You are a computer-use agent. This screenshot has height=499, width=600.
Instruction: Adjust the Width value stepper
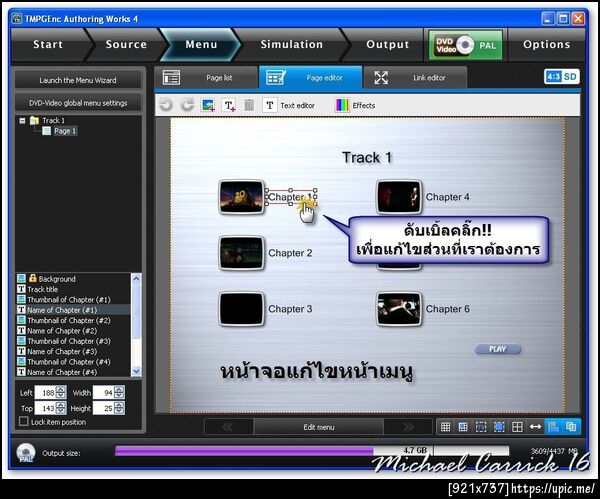pos(119,393)
